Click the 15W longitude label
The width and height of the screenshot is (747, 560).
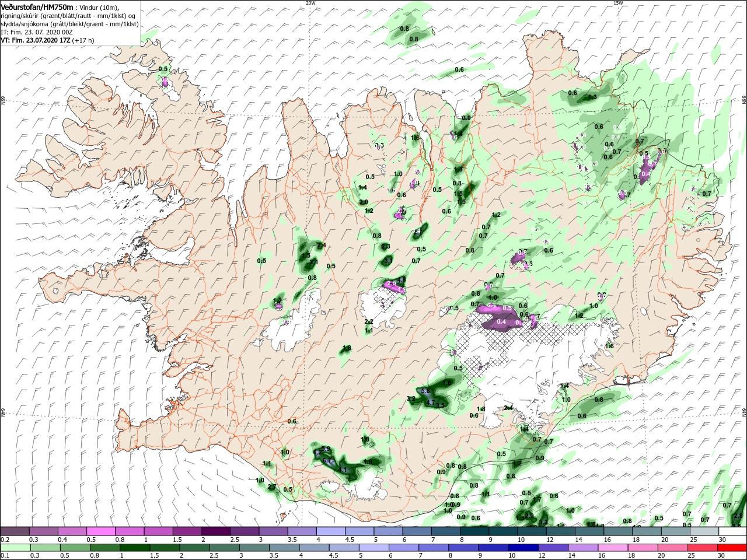click(617, 3)
